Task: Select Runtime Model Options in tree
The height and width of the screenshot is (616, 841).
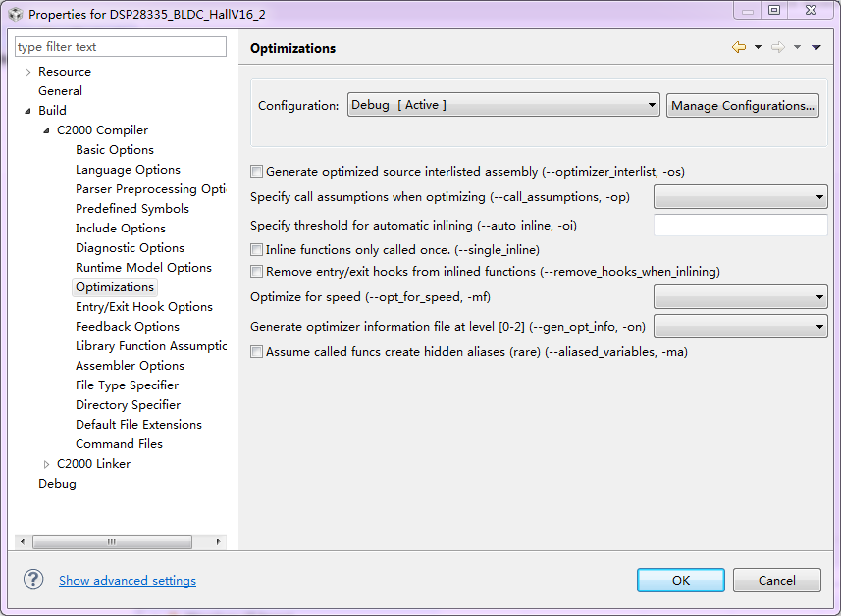Action: pyautogui.click(x=143, y=267)
